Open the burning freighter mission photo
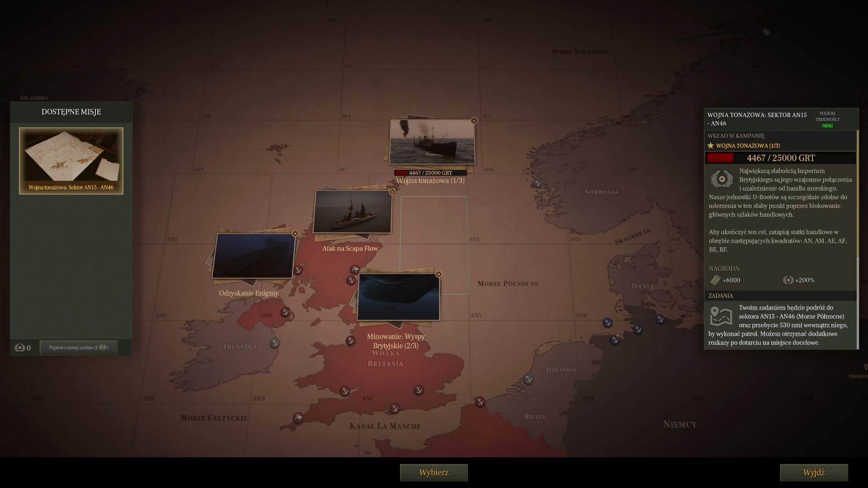This screenshot has height=488, width=868. pyautogui.click(x=432, y=142)
